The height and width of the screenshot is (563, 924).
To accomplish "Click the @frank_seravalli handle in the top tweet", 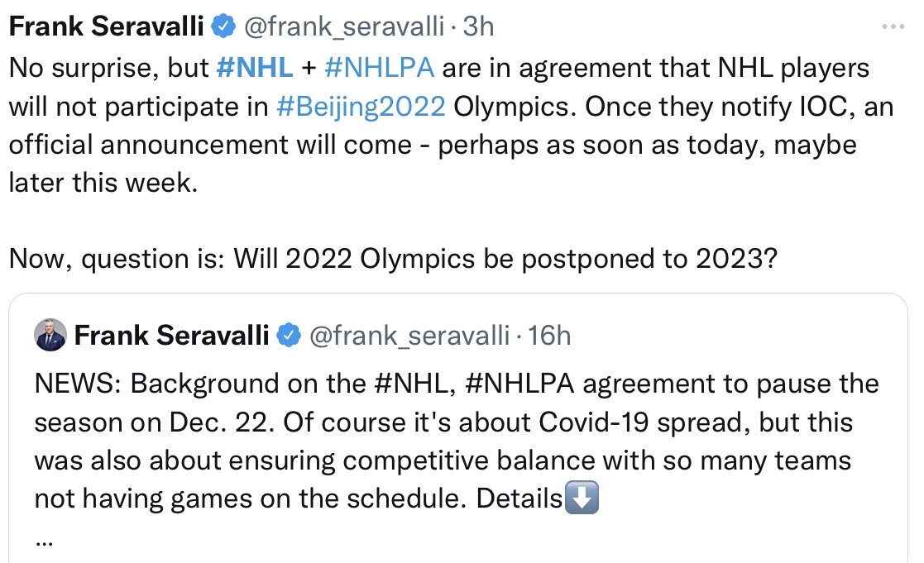I will coord(344,26).
